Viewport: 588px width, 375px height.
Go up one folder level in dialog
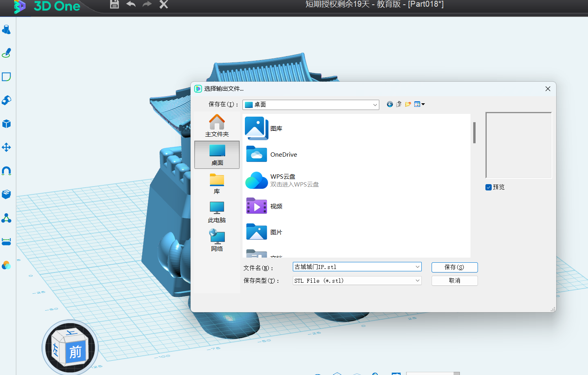399,104
